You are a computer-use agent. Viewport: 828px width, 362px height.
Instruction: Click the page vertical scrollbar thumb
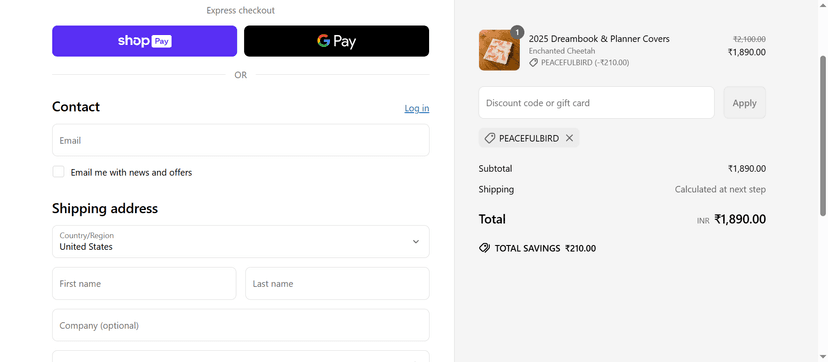point(823,136)
